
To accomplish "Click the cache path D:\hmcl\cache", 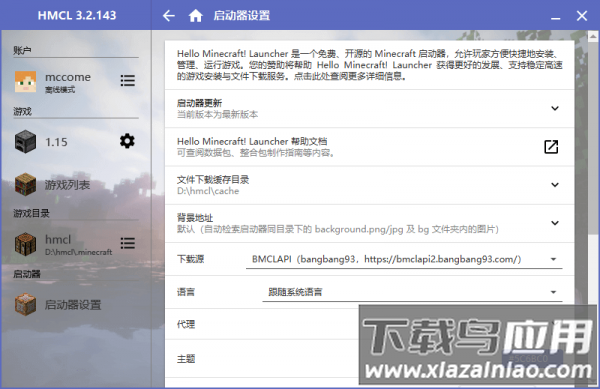I will (x=208, y=191).
